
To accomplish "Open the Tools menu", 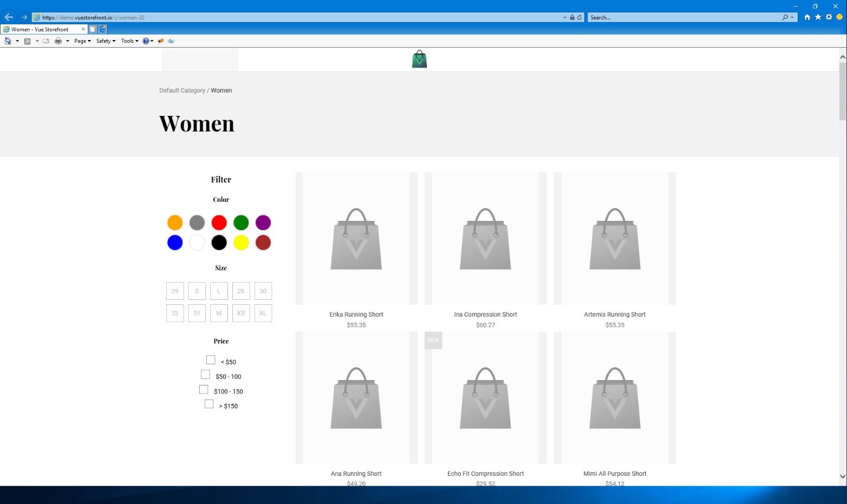I will [129, 41].
